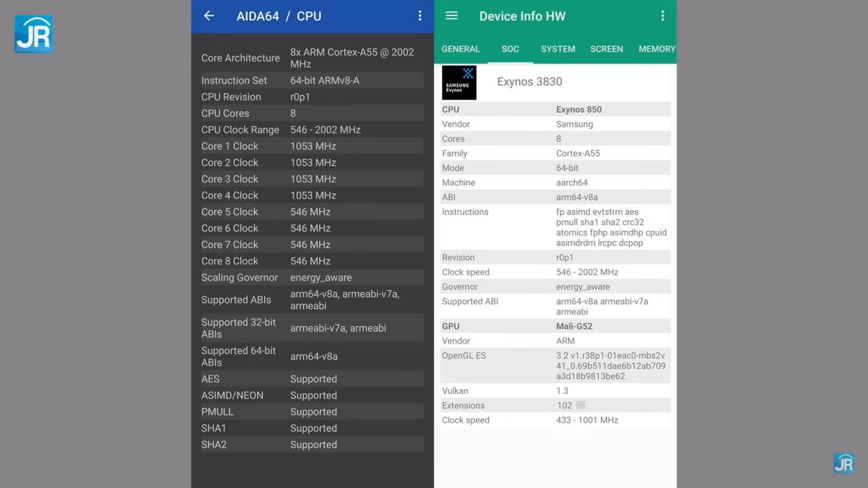Select the Supported 32-bit ABIs row

pos(312,328)
